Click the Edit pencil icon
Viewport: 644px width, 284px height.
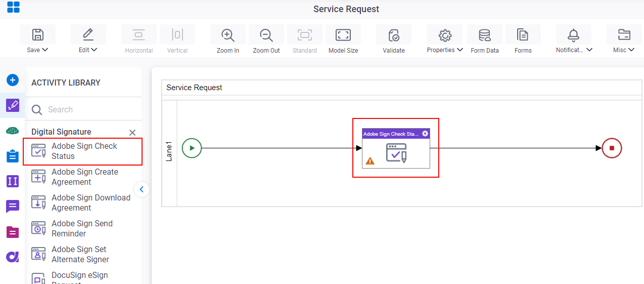88,34
